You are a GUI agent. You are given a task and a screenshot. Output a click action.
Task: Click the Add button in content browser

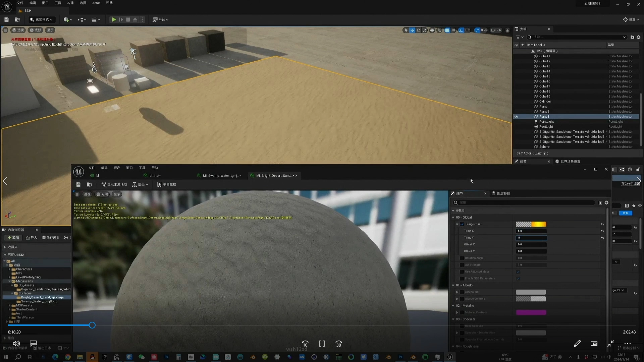(13, 238)
